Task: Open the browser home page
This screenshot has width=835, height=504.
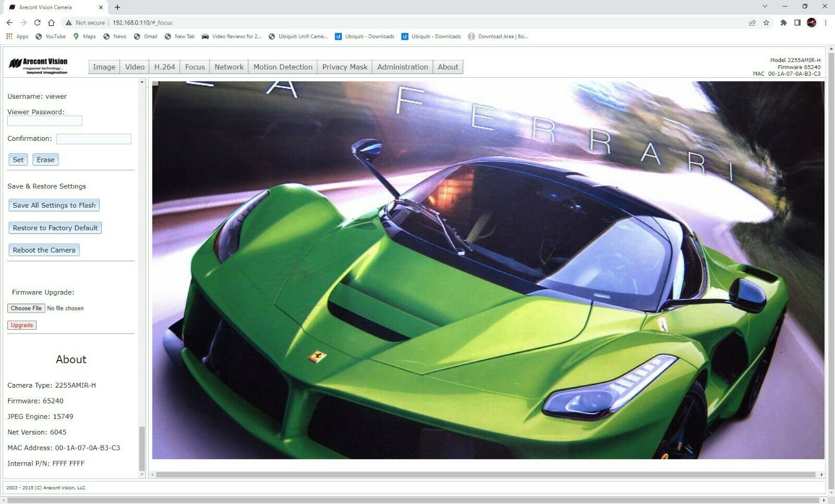Action: pyautogui.click(x=51, y=22)
